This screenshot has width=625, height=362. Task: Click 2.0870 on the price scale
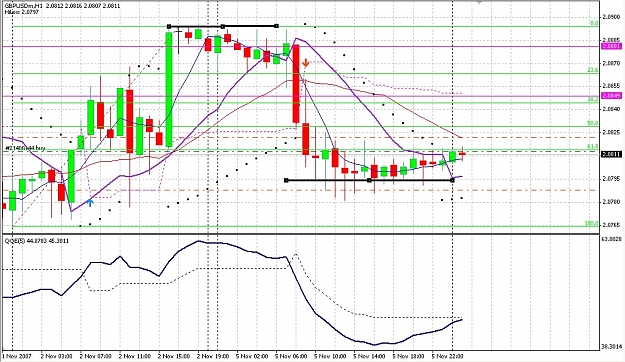click(x=612, y=63)
